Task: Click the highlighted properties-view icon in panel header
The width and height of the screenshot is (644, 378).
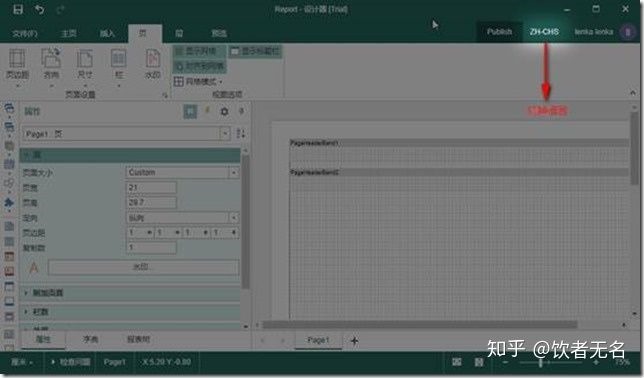Action: pyautogui.click(x=190, y=111)
